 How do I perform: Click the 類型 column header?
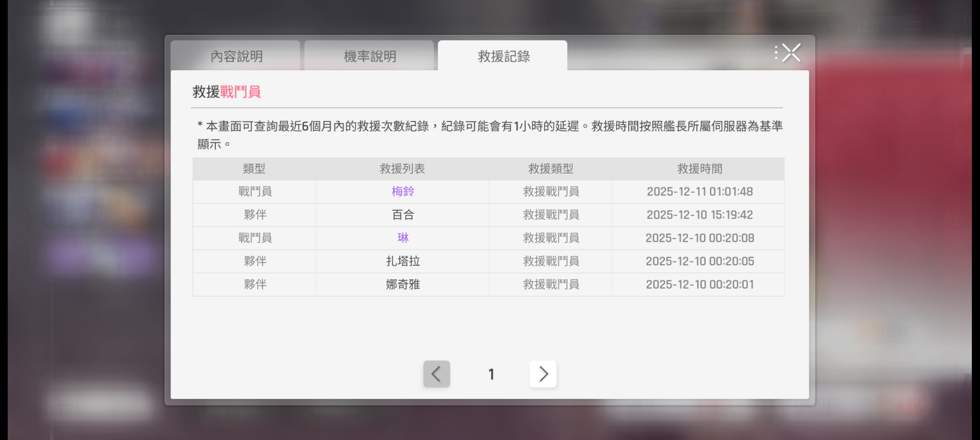click(x=254, y=169)
